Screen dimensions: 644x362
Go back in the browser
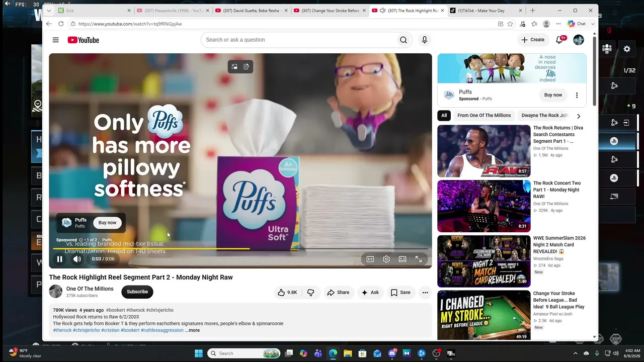[x=49, y=24]
